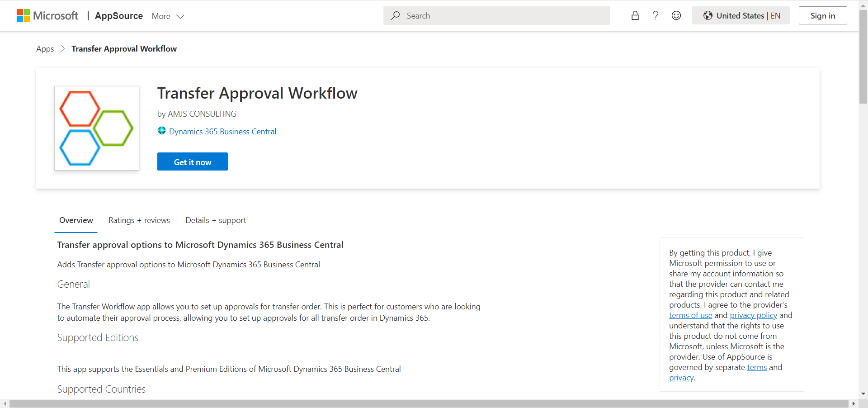Click the globe icon in region selector

click(708, 16)
